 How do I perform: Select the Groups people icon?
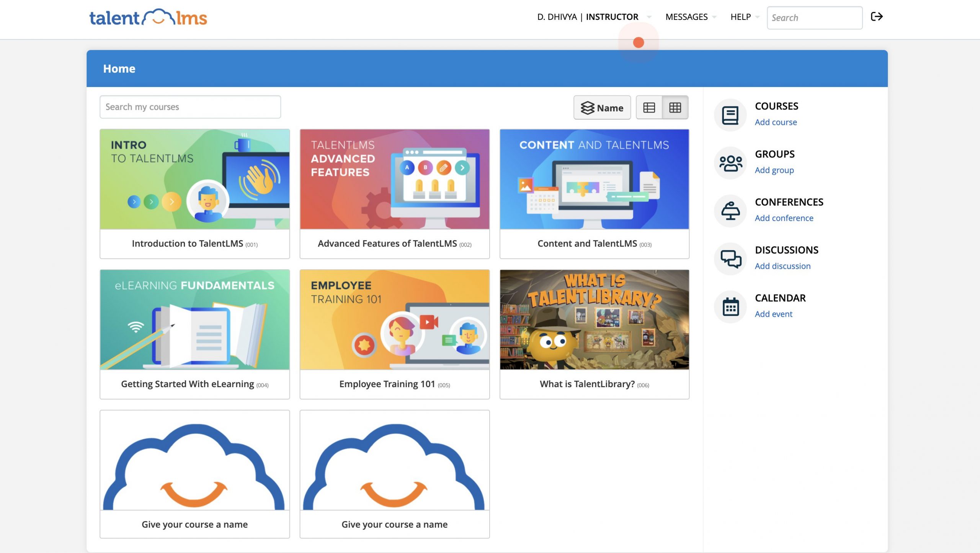tap(730, 162)
